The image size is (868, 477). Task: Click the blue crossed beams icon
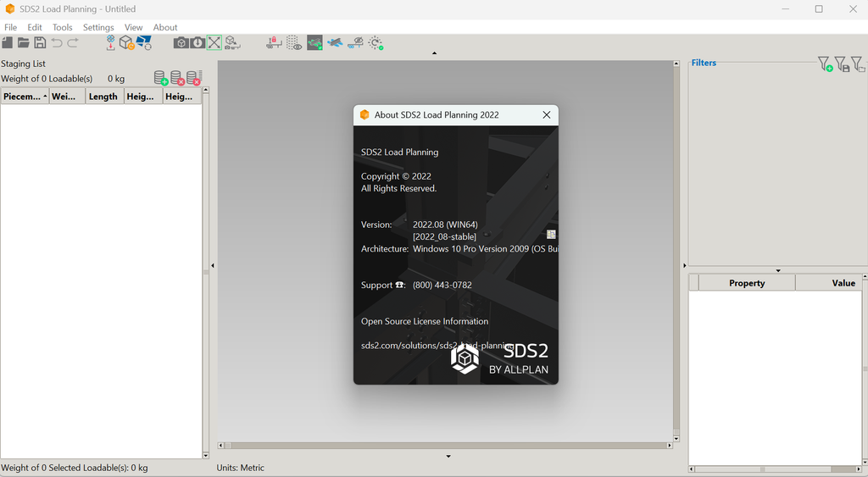(335, 42)
